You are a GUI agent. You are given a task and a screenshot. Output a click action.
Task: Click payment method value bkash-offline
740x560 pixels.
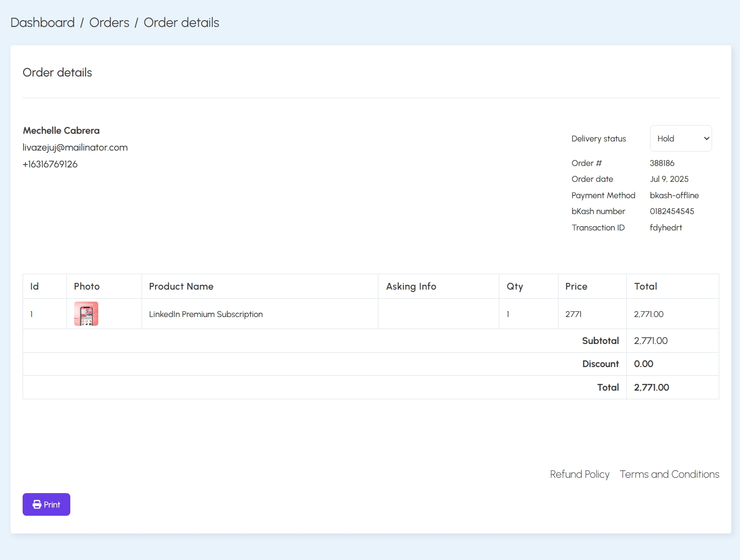tap(675, 195)
